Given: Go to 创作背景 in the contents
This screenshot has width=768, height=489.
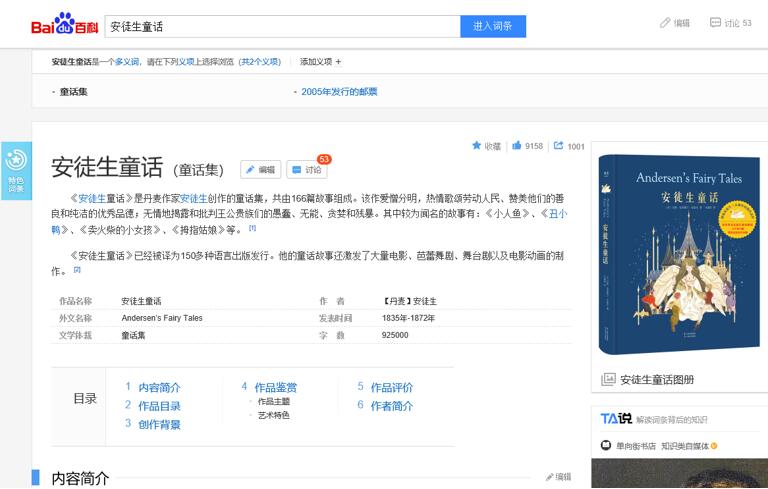Looking at the screenshot, I should pyautogui.click(x=159, y=424).
